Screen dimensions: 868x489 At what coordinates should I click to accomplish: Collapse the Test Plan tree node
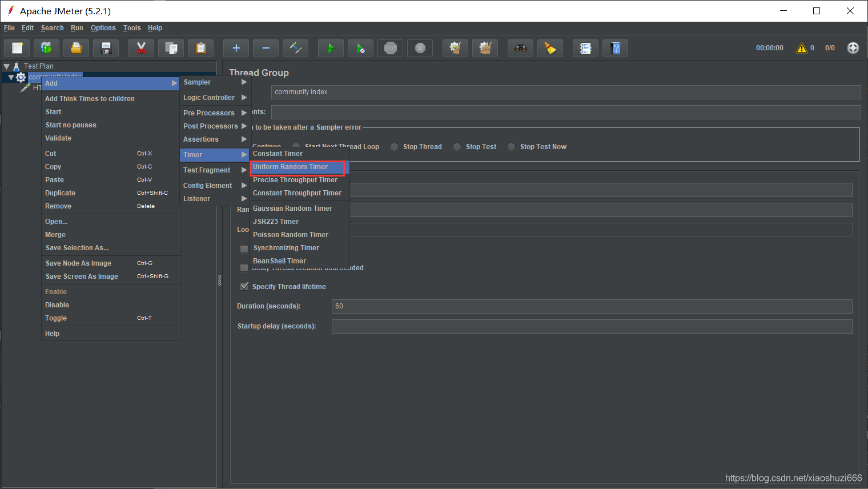click(7, 67)
